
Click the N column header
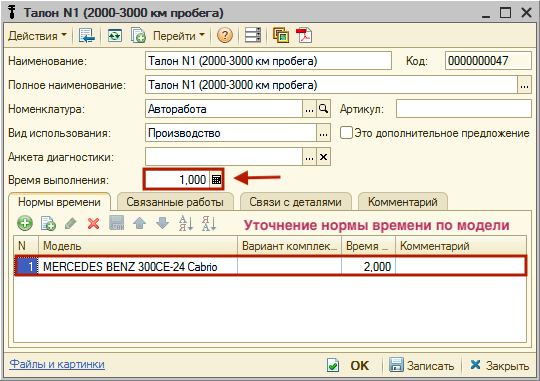point(26,246)
